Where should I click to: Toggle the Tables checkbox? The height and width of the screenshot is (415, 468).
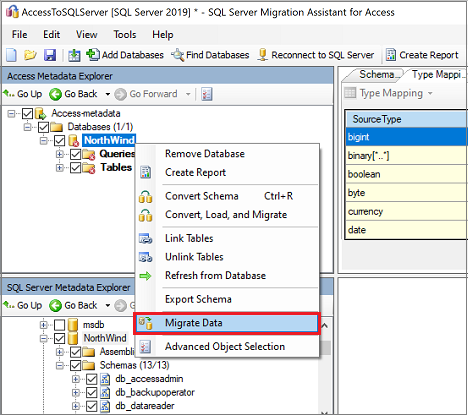pyautogui.click(x=76, y=168)
